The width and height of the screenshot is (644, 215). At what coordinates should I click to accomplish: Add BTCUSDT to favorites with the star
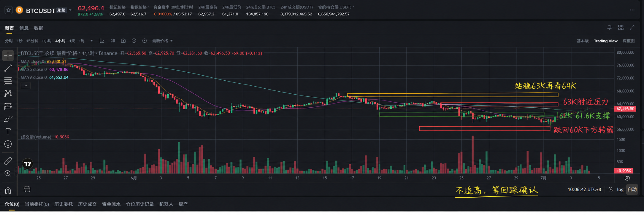click(9, 10)
